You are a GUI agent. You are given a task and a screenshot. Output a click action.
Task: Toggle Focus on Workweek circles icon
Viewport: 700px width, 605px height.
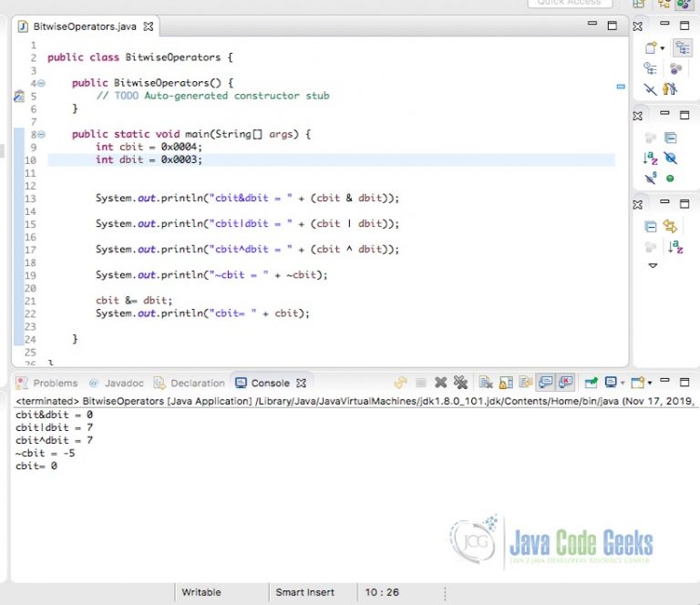click(675, 68)
